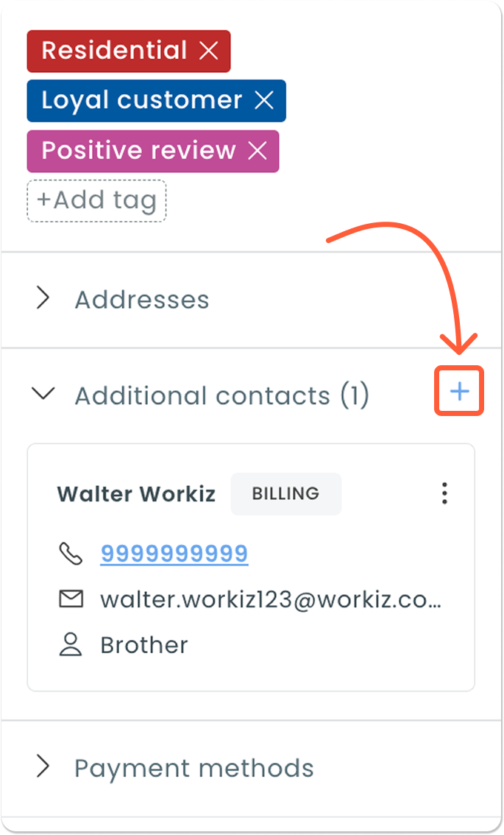Click the person relationship icon
Screen dimensions: 504x835
(x=71, y=645)
